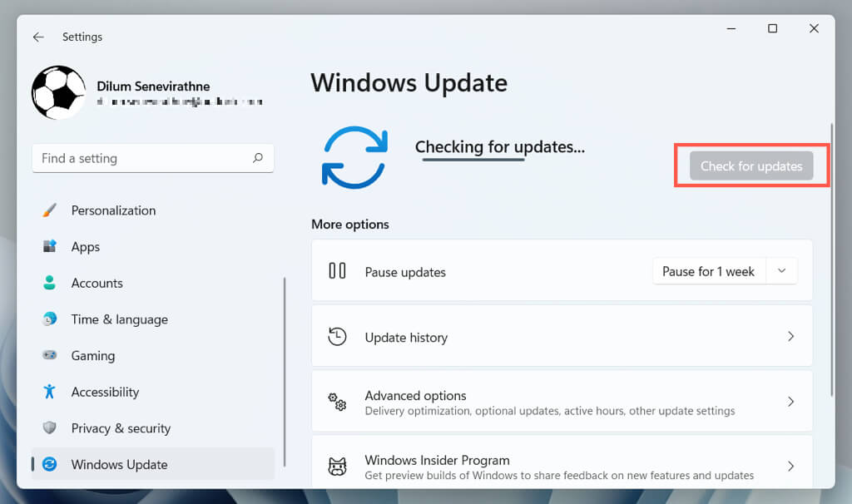Image resolution: width=852 pixels, height=504 pixels.
Task: Expand Windows Insider Program chevron
Action: (x=791, y=466)
